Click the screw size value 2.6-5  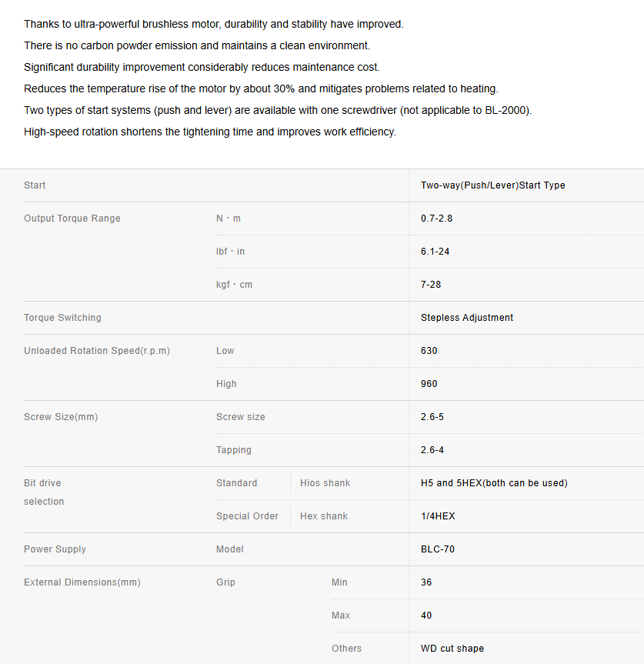click(432, 417)
